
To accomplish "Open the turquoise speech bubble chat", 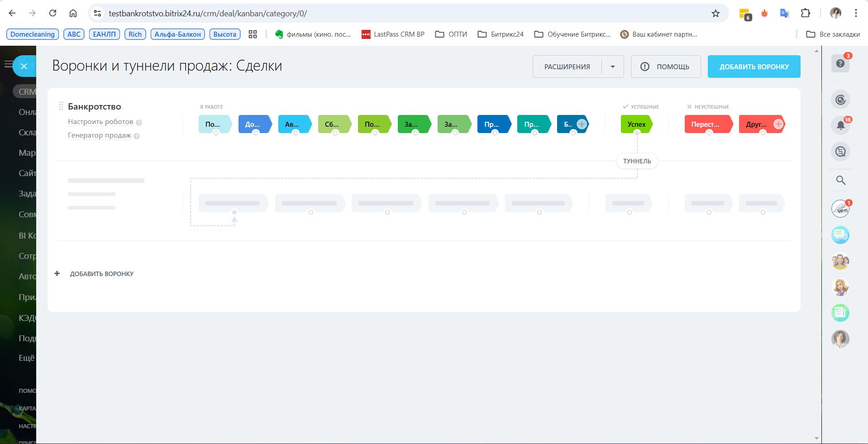I will [x=840, y=235].
